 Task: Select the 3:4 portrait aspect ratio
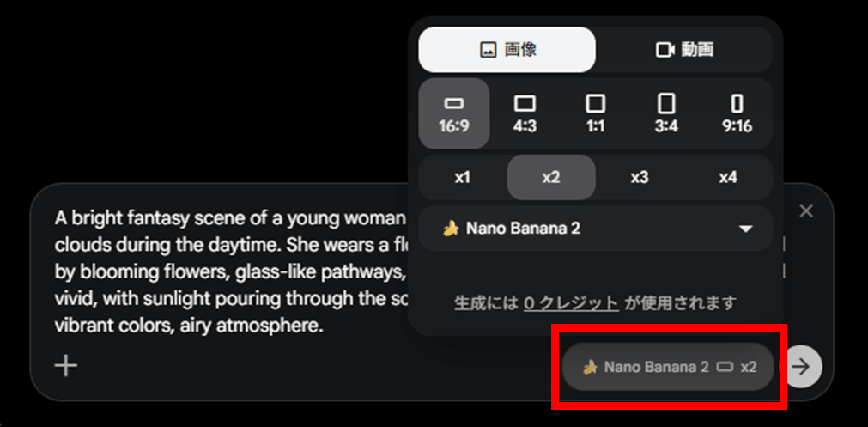tap(666, 113)
